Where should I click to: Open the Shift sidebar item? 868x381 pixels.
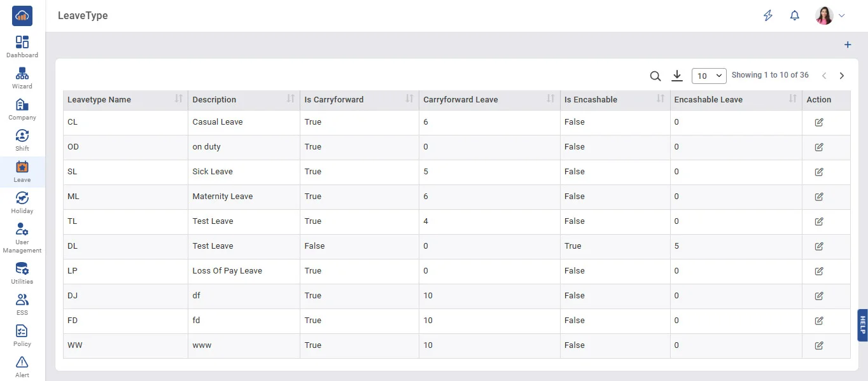coord(22,140)
